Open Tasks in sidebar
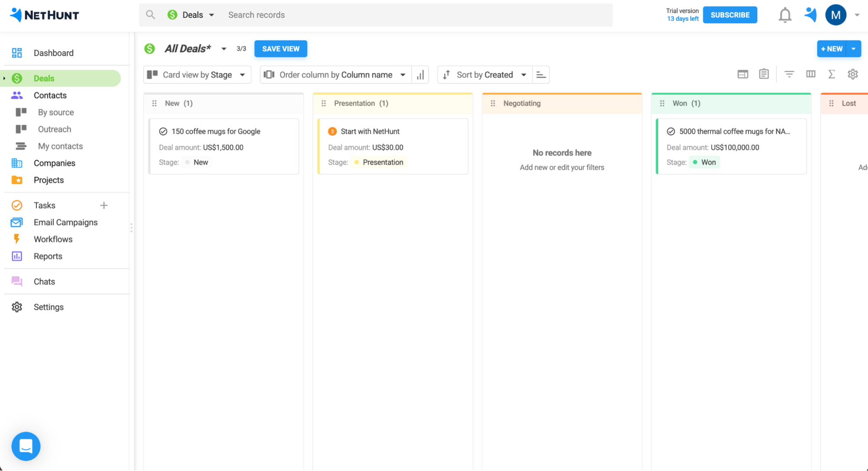The width and height of the screenshot is (868, 471). pos(44,205)
